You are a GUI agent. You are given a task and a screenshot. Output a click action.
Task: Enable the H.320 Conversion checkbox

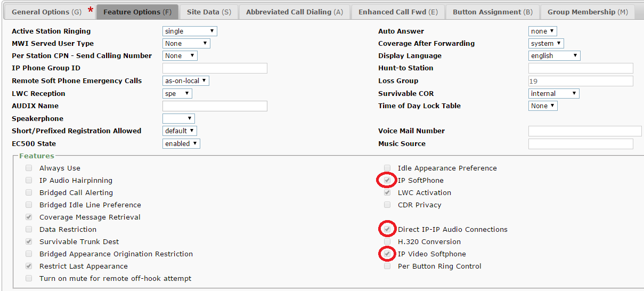(x=387, y=241)
